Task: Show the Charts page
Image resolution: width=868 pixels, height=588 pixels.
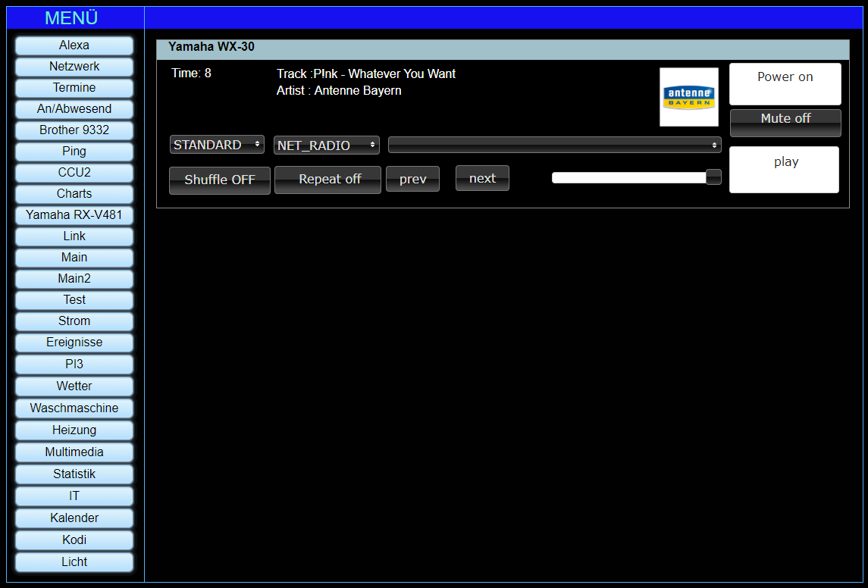Action: coord(74,194)
